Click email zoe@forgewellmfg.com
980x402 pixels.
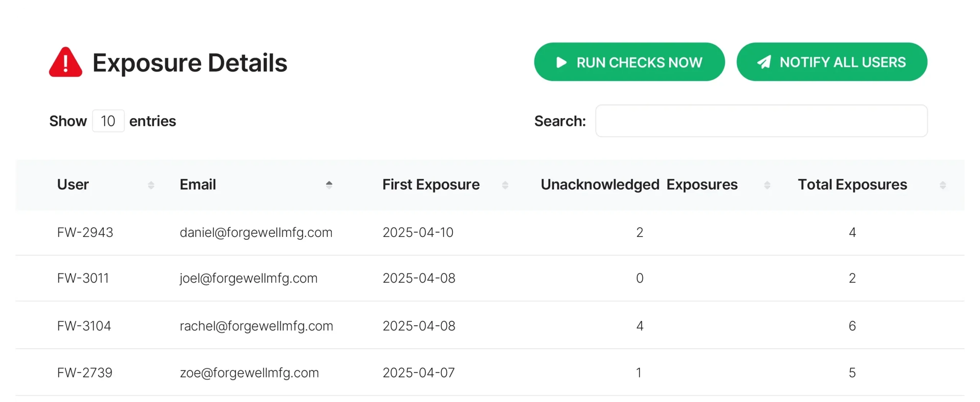[x=249, y=373]
